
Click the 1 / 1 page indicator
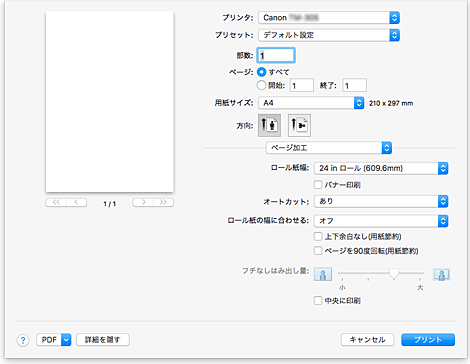point(110,204)
